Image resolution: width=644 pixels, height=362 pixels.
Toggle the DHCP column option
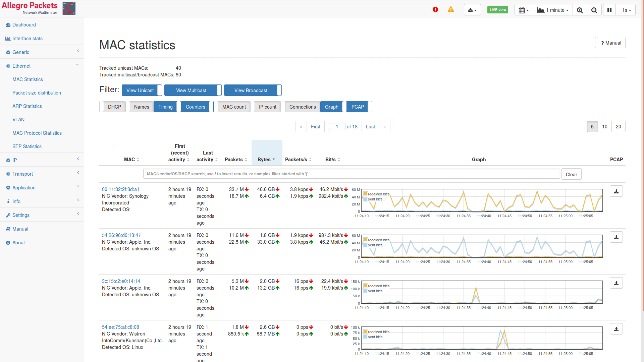(x=112, y=107)
